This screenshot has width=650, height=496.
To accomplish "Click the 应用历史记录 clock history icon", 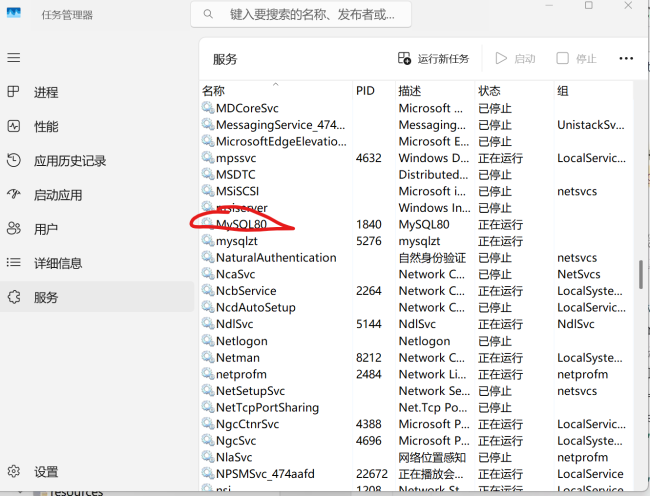I will point(14,160).
